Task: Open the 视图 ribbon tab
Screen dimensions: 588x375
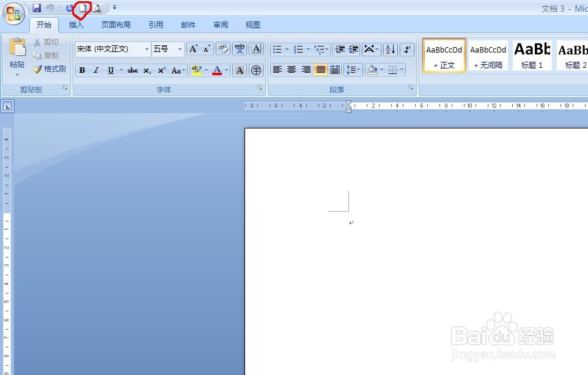Action: pos(252,24)
